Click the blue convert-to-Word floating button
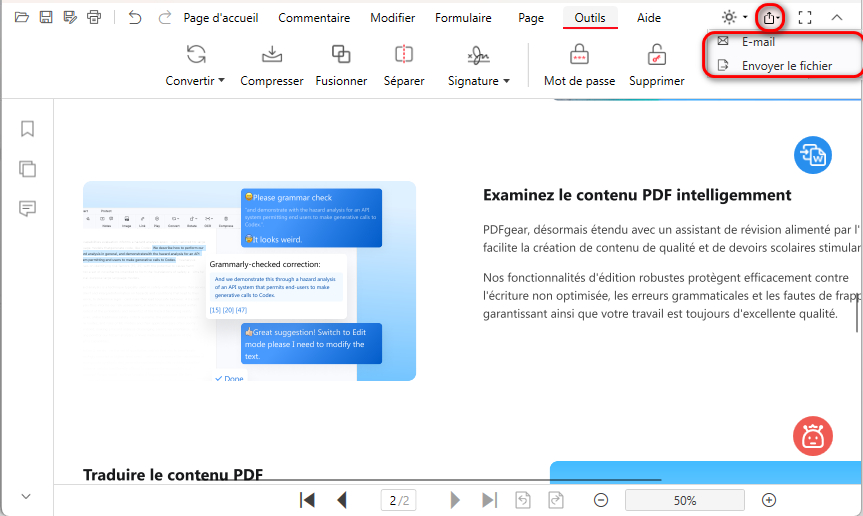The image size is (863, 516). [812, 155]
